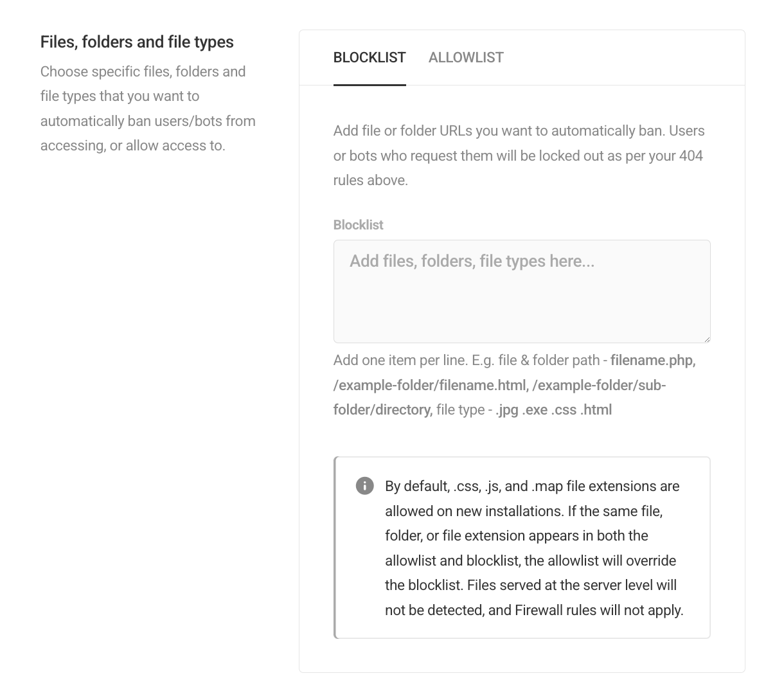This screenshot has width=784, height=689.
Task: Click inside the Blocklist text area
Action: 521,289
